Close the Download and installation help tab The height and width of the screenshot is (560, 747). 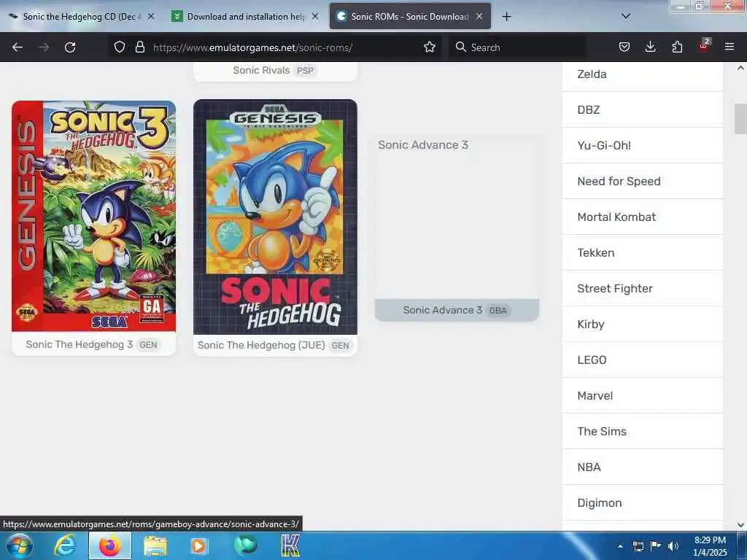click(x=315, y=16)
